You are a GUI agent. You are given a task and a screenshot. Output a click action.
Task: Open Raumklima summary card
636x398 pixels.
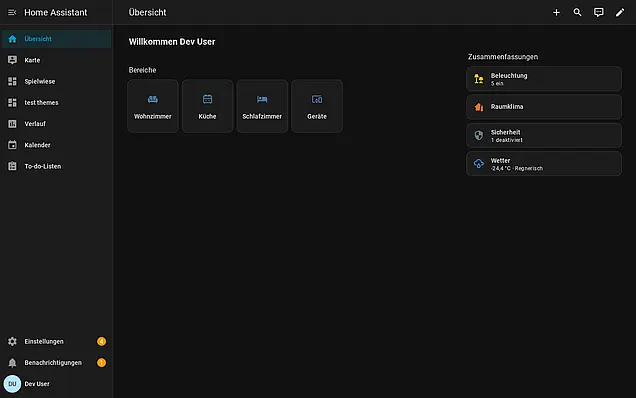pos(544,107)
